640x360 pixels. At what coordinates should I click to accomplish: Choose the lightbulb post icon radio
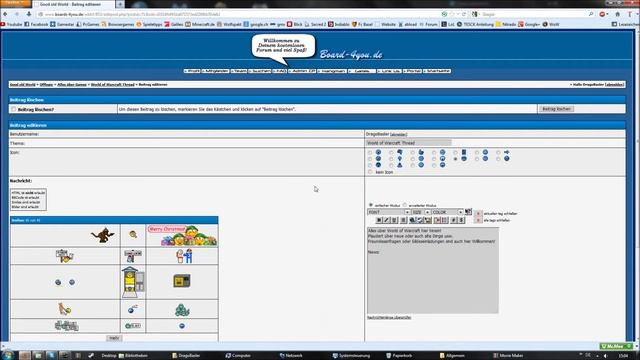click(391, 159)
